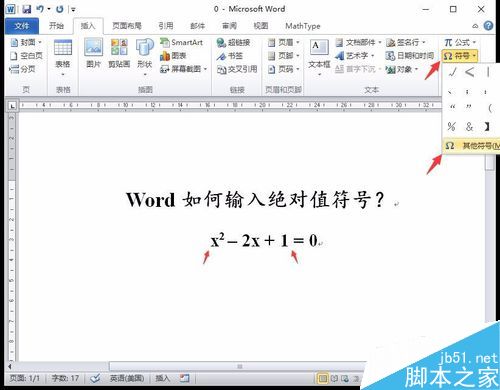The image size is (500, 390).
Task: Switch to the 邮件 tab
Action: (x=197, y=26)
